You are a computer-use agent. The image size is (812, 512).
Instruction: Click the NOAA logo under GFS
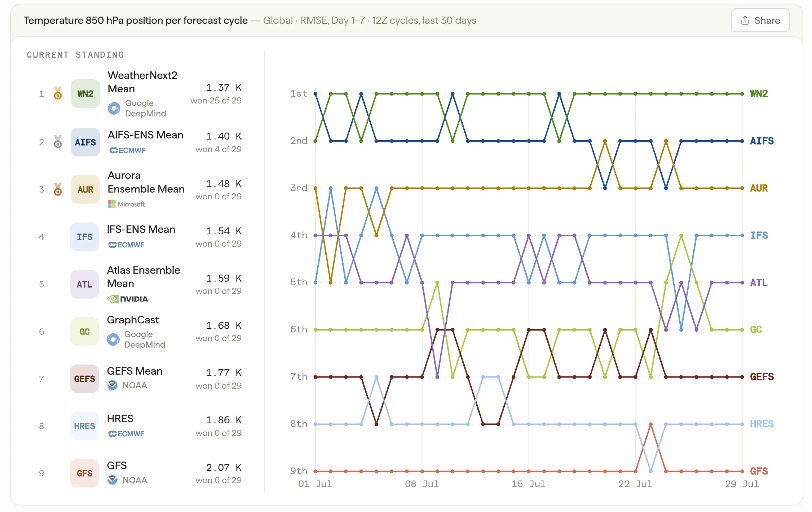[x=112, y=480]
